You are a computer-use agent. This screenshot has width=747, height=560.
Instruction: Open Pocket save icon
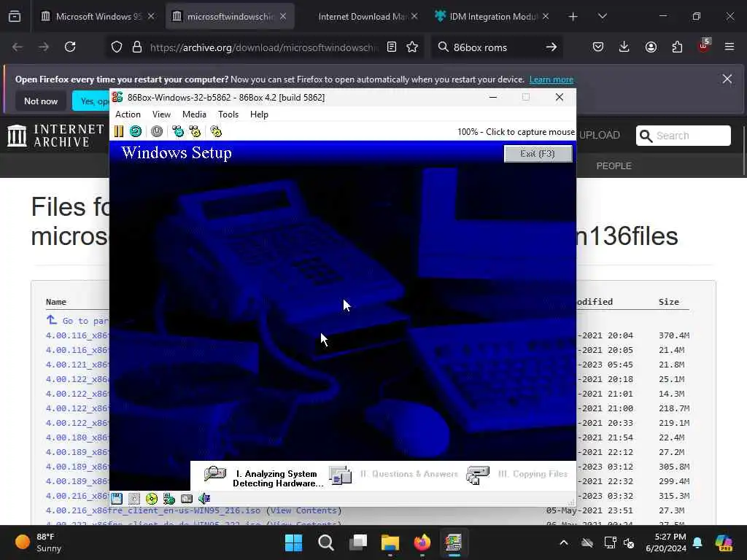point(598,47)
